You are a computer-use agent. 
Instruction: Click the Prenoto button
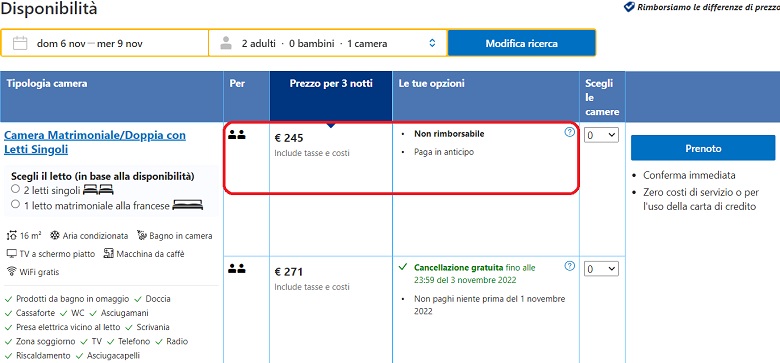703,148
